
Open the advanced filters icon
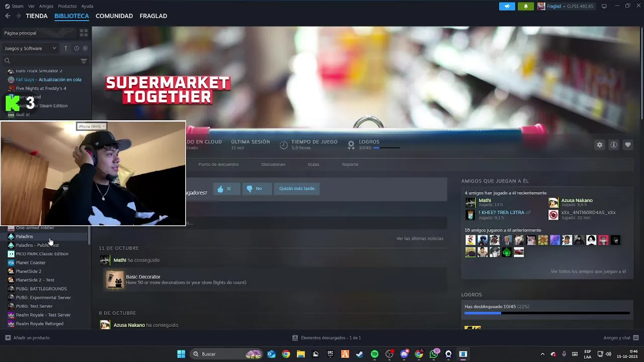(x=84, y=61)
